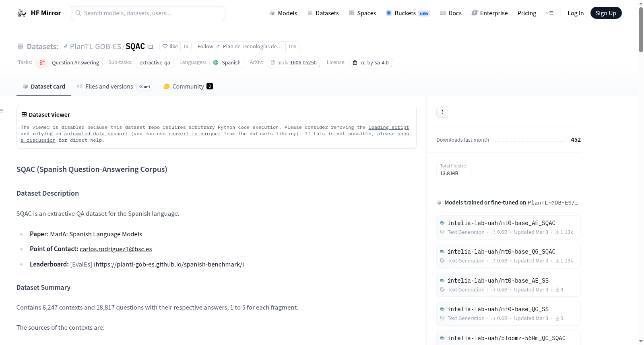Open Docs in top navigation

point(450,13)
